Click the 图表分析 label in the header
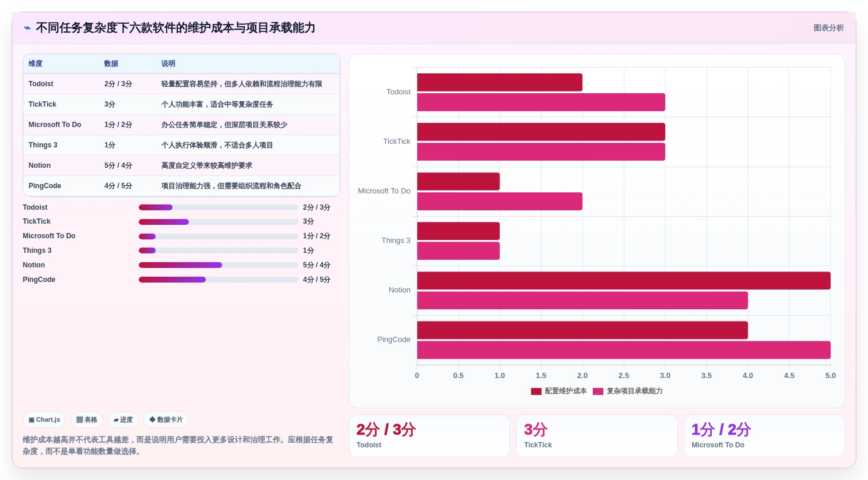 [x=828, y=28]
